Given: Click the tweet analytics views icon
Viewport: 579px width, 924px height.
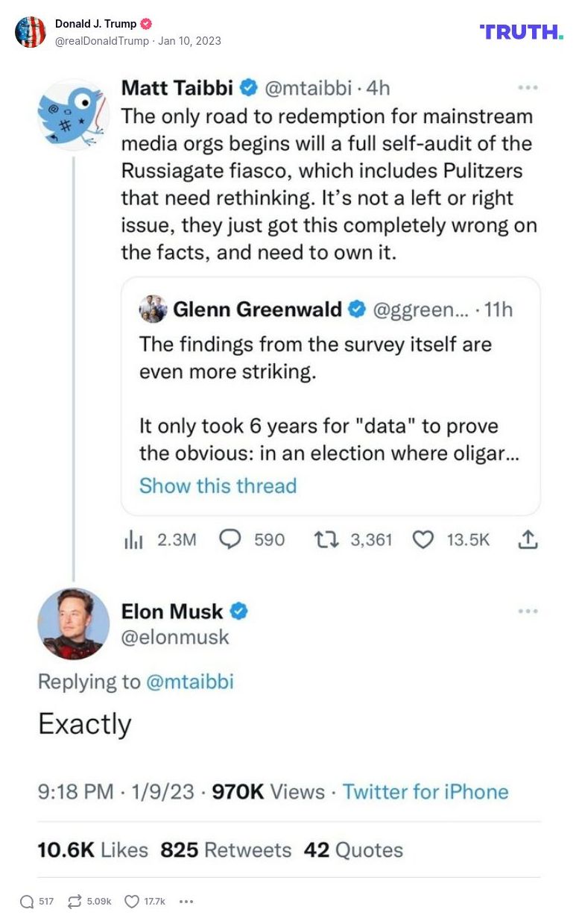Looking at the screenshot, I should [x=132, y=540].
